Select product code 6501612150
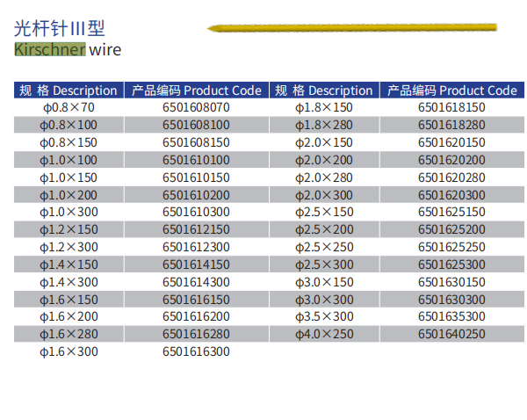527x420 pixels. point(196,229)
